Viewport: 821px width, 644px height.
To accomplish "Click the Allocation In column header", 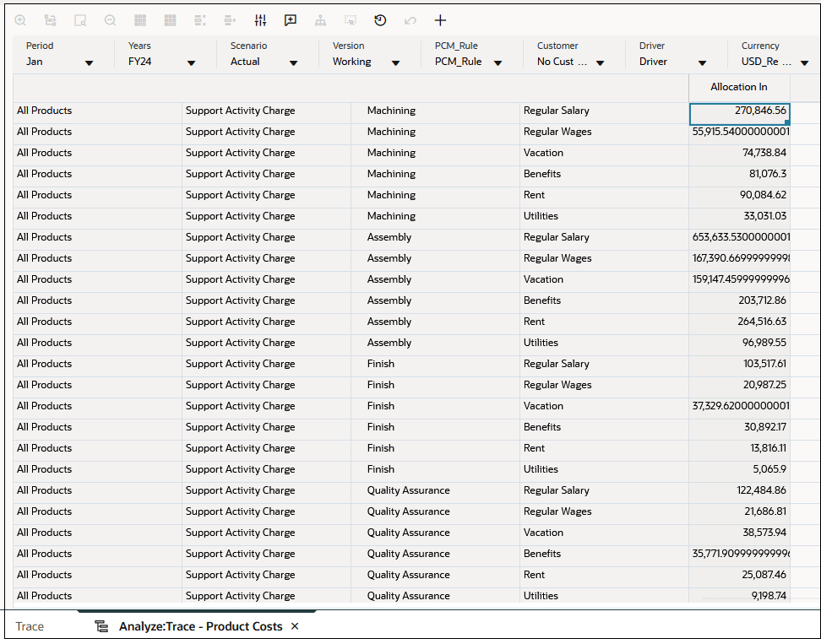I will [738, 86].
